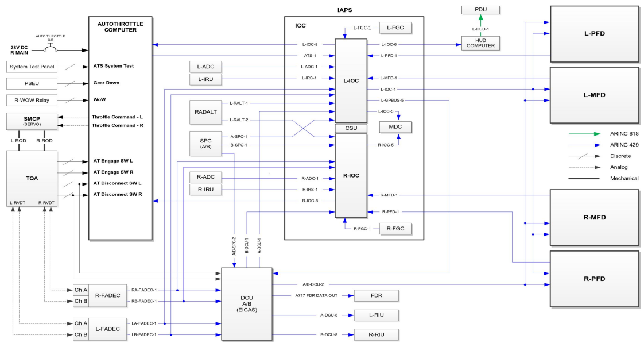Select the R-WOW Relay box

point(32,101)
